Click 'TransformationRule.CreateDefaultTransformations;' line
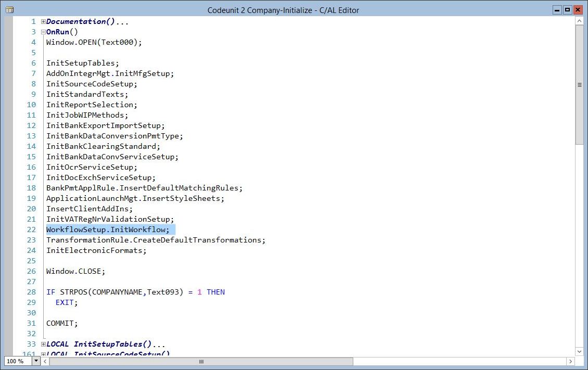 click(156, 240)
